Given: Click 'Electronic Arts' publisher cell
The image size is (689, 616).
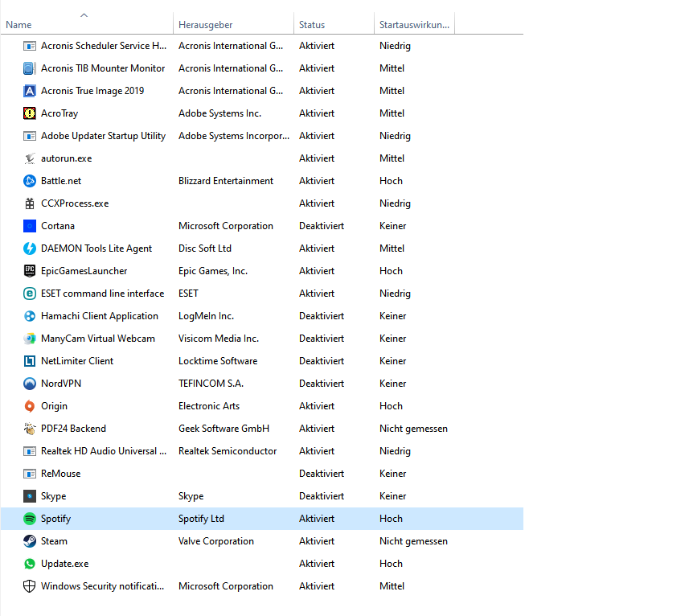Looking at the screenshot, I should (209, 406).
